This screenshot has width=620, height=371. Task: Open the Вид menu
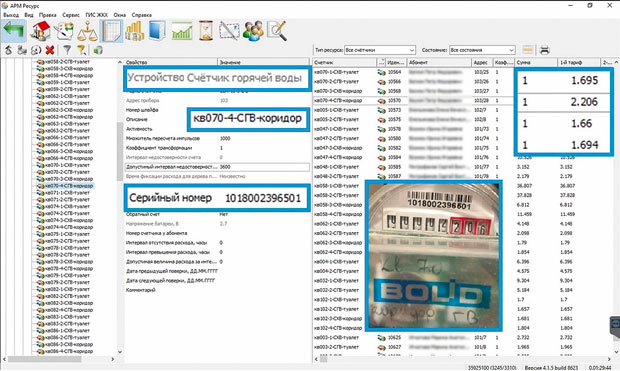29,15
